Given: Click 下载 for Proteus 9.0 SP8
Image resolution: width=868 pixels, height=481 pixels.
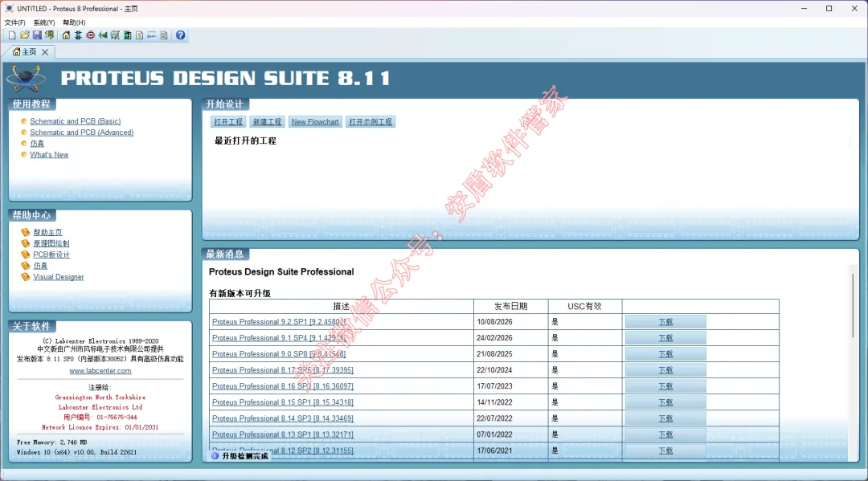Looking at the screenshot, I should coord(665,354).
